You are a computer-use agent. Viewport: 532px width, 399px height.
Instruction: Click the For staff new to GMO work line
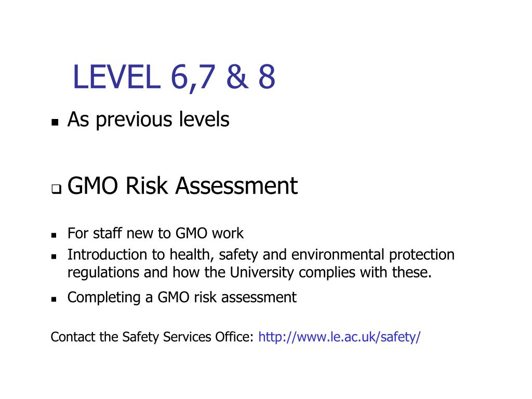tap(155, 233)
